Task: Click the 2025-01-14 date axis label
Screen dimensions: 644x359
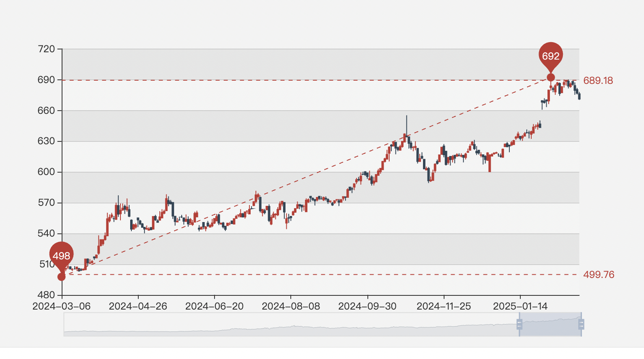Action: pos(520,306)
